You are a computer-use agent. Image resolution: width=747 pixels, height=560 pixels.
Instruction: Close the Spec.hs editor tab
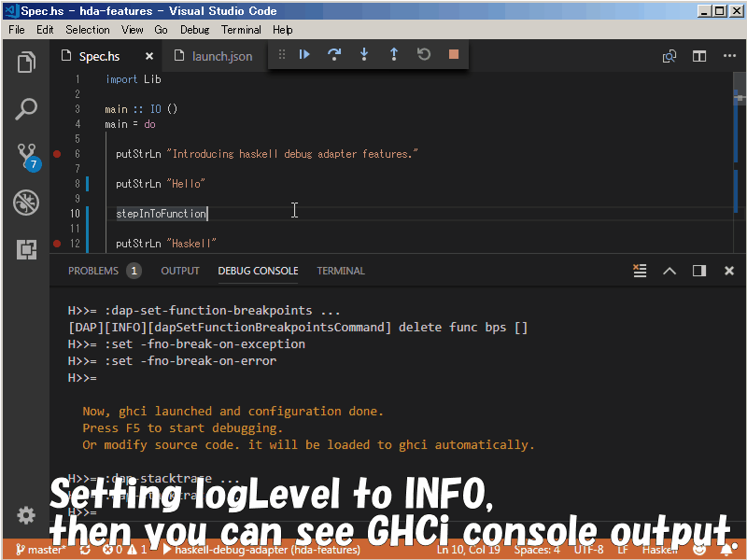pos(149,56)
